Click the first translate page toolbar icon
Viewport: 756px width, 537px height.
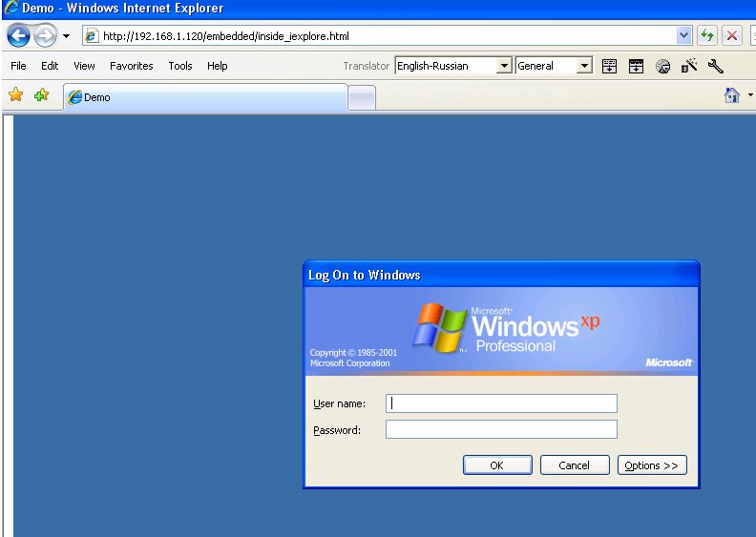pyautogui.click(x=609, y=66)
